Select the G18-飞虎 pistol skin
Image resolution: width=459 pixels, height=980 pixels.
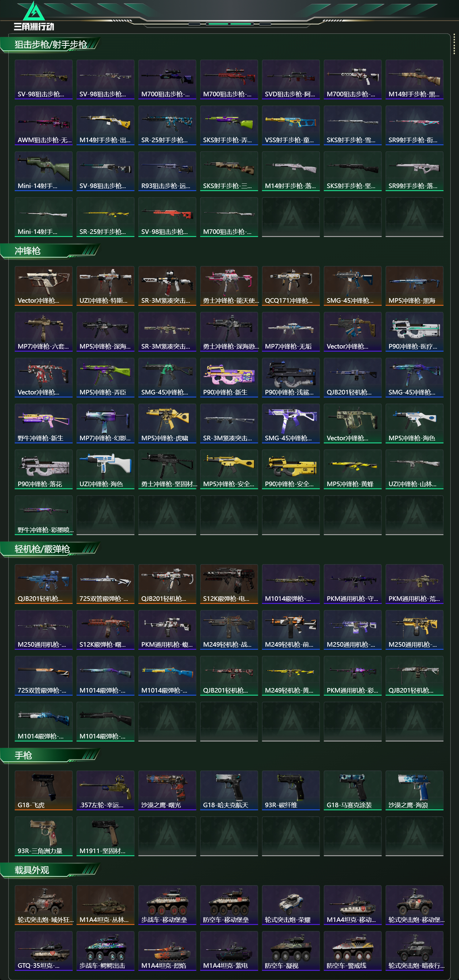click(x=44, y=790)
